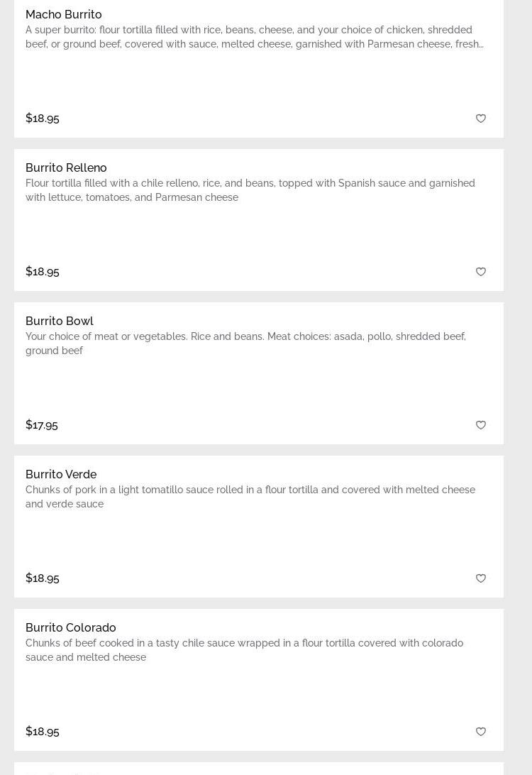Click the Burrito Verde tomatillo sauce description

(250, 497)
